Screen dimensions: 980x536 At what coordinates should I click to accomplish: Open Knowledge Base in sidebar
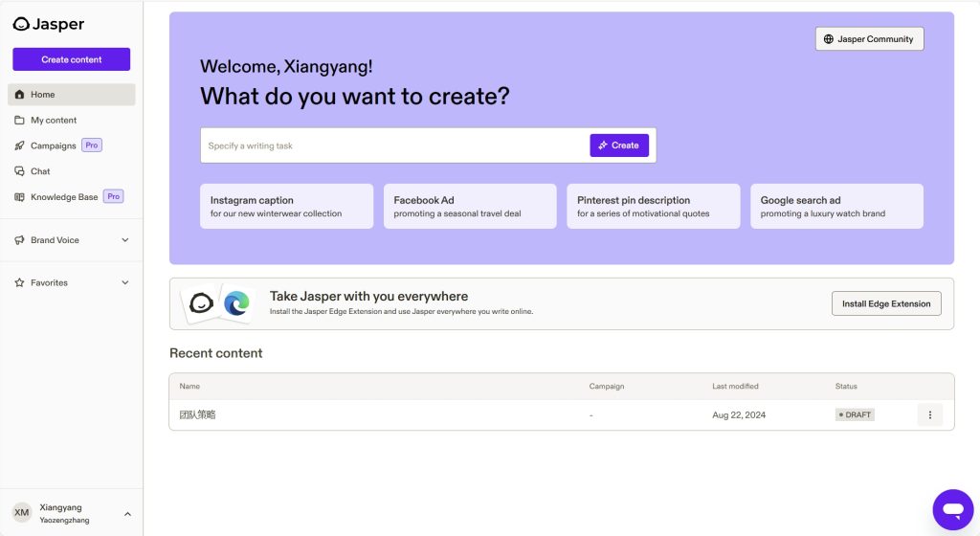(71, 197)
